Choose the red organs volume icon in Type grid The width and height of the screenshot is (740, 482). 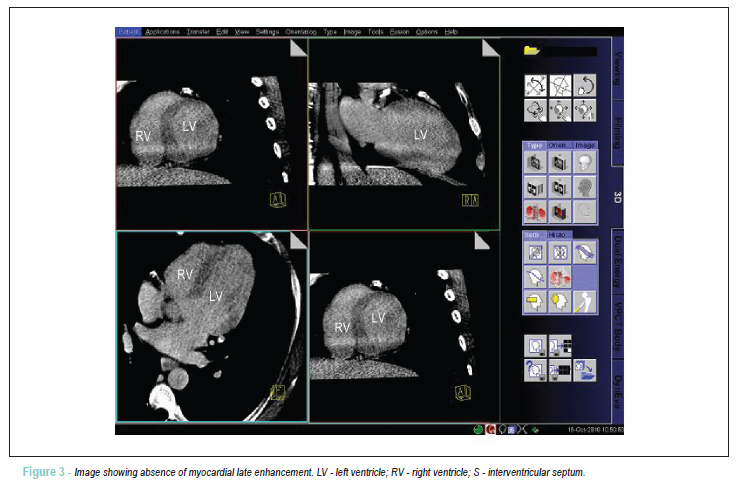[535, 211]
